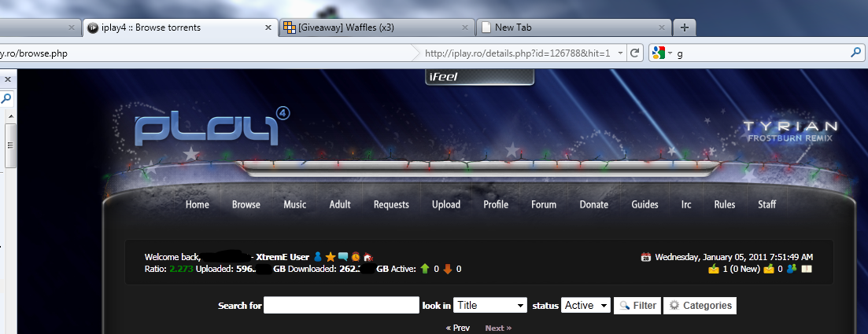Open the Rules menu item
The height and width of the screenshot is (334, 868).
click(x=725, y=204)
